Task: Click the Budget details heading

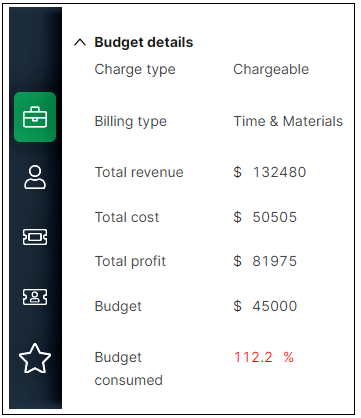Action: pyautogui.click(x=144, y=42)
